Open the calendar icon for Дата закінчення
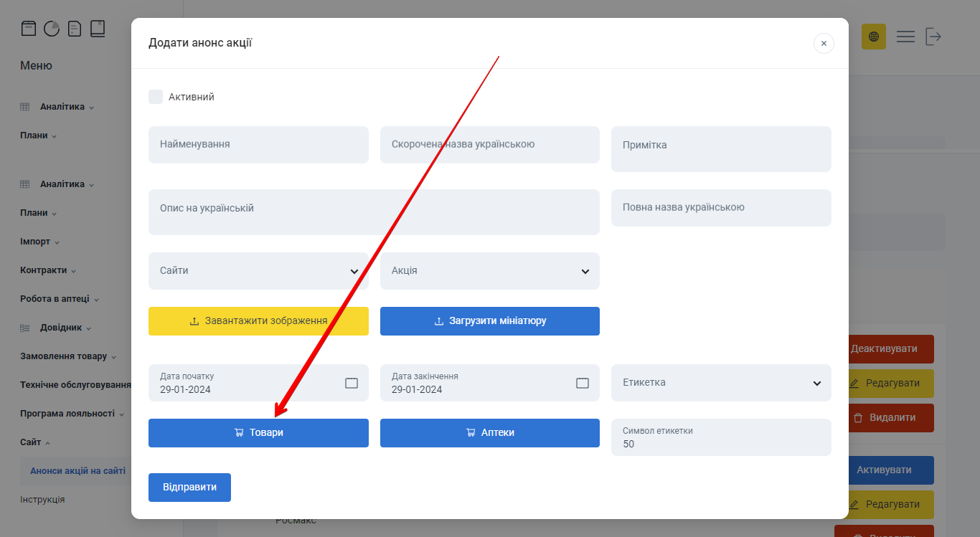 click(583, 383)
